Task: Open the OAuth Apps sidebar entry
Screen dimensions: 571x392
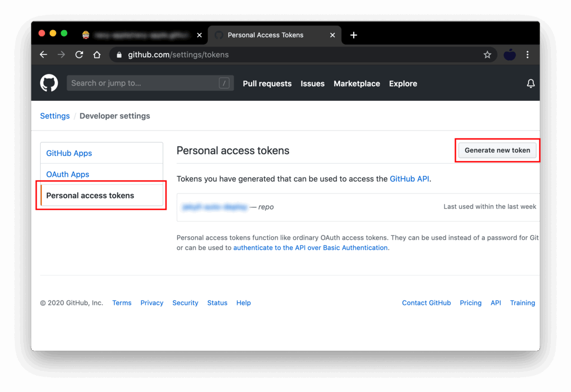Action: (68, 174)
